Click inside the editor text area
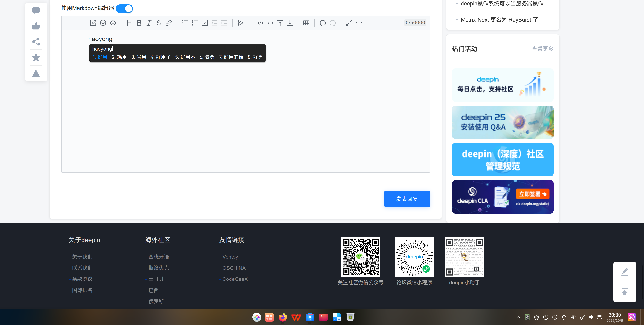This screenshot has width=644, height=325. point(245,101)
